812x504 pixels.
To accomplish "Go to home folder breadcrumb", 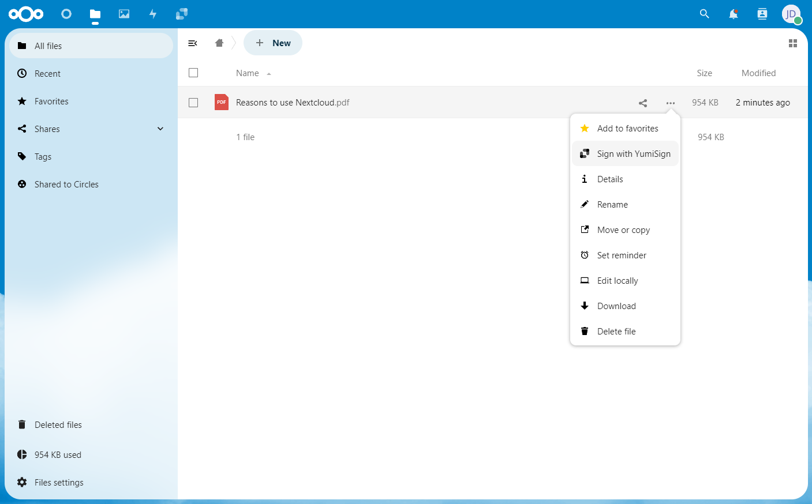I will pos(219,43).
